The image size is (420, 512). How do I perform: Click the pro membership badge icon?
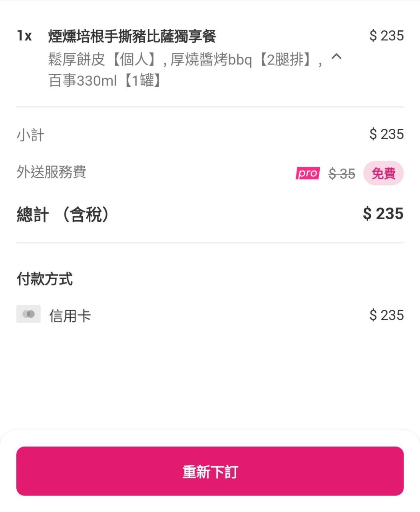(307, 173)
